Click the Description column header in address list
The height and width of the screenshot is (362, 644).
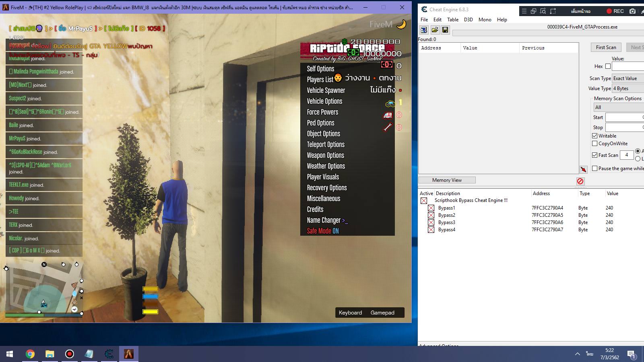448,193
